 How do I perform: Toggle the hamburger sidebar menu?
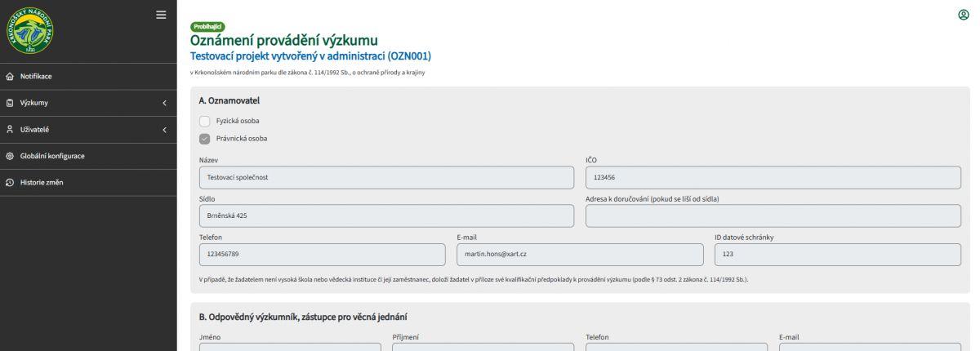pos(161,14)
